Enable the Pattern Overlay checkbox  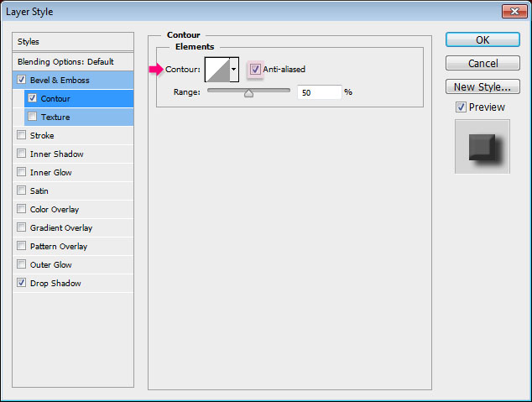[x=21, y=245]
